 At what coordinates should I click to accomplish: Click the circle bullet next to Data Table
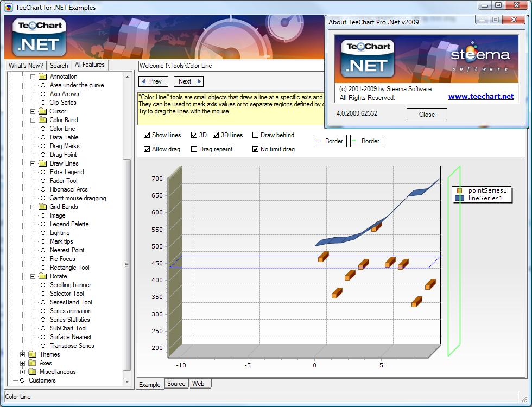[43, 137]
